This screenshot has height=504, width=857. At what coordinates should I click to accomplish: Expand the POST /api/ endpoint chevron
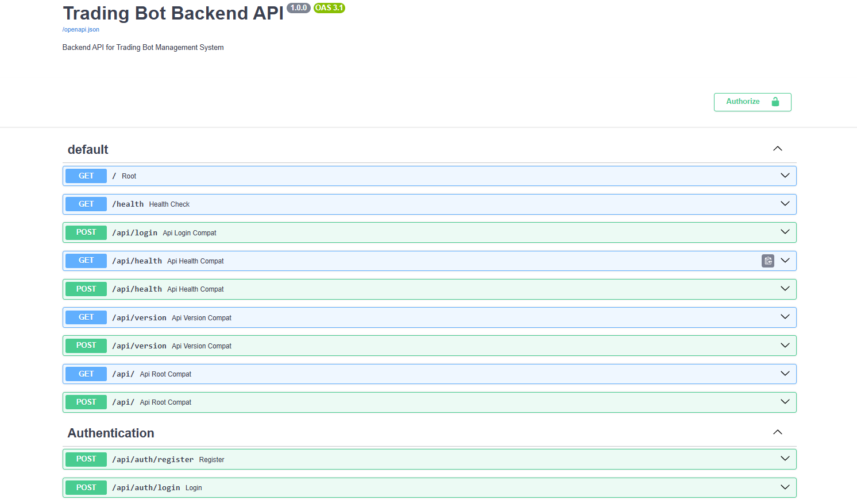point(785,402)
